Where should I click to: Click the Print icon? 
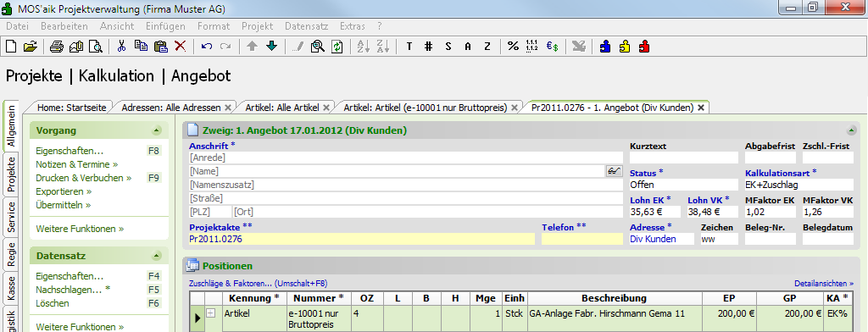[x=57, y=47]
